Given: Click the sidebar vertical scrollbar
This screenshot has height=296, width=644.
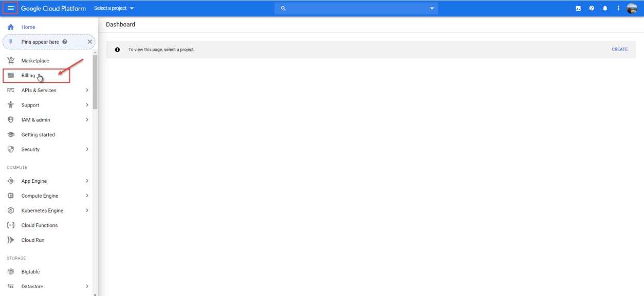Looking at the screenshot, I should [x=95, y=81].
